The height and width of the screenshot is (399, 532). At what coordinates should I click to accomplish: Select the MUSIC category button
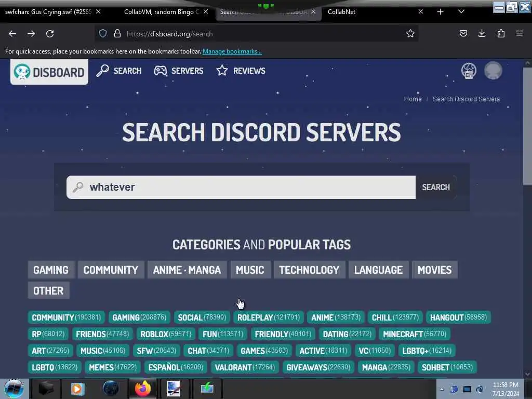pos(250,270)
